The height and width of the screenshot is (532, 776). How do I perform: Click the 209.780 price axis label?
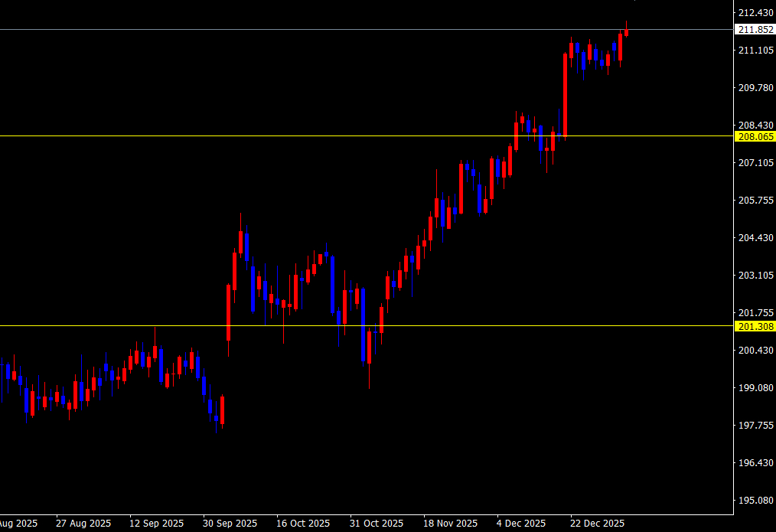click(x=755, y=87)
